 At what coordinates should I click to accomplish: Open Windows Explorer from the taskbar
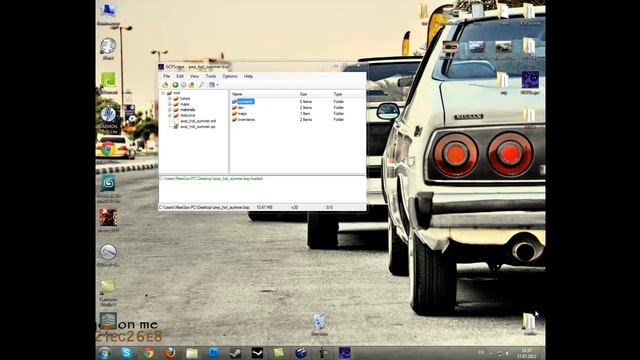(x=192, y=353)
